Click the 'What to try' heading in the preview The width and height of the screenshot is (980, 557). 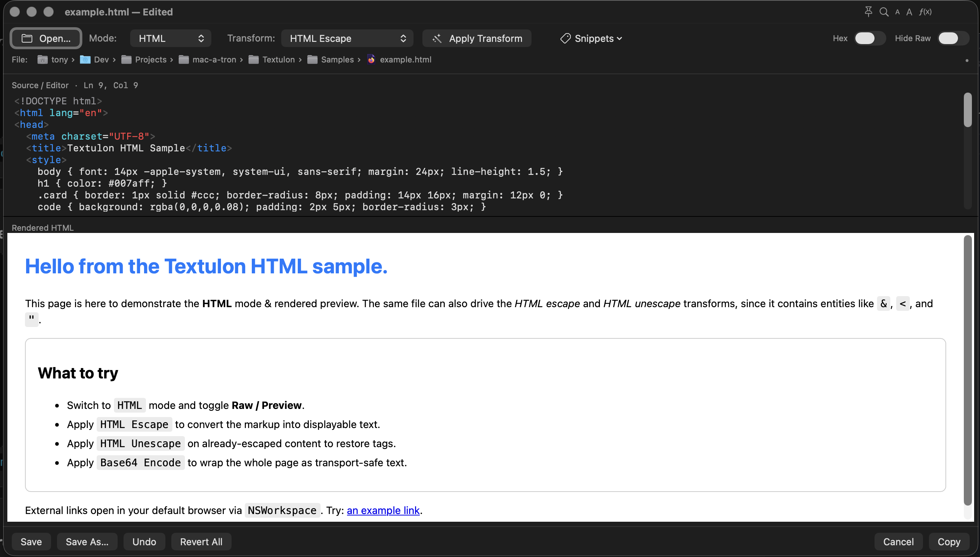click(x=78, y=373)
